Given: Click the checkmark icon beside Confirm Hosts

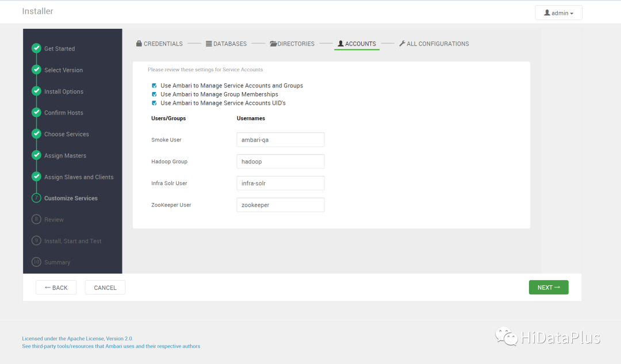Looking at the screenshot, I should [x=36, y=112].
